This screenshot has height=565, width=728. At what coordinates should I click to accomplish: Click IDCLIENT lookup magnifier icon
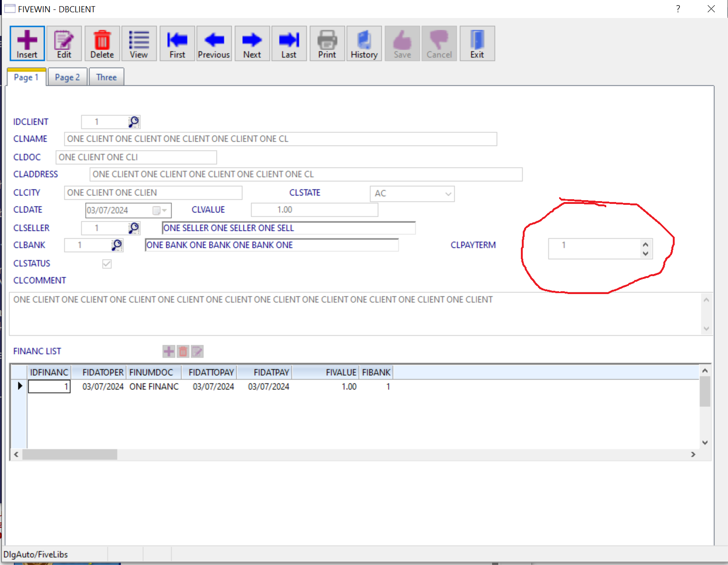click(134, 122)
